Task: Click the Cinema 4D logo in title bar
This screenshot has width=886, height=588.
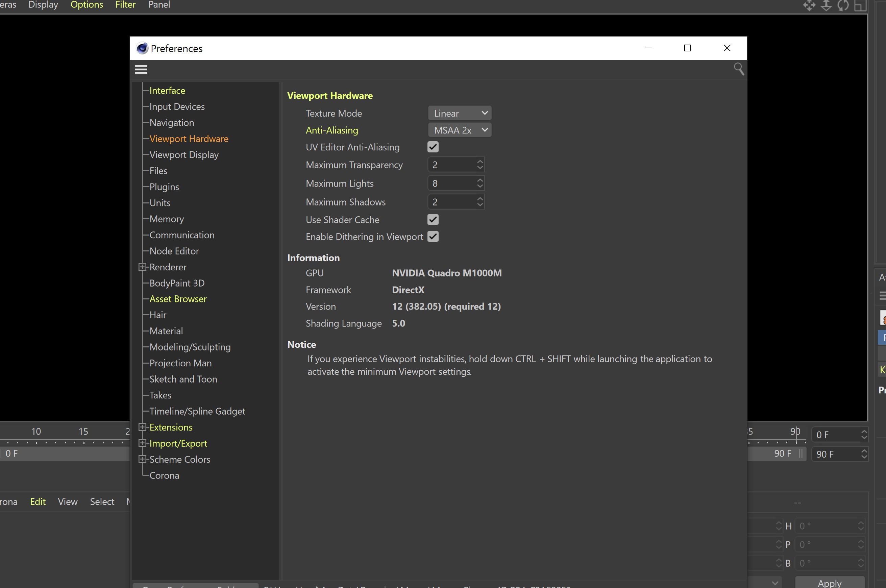Action: point(142,48)
